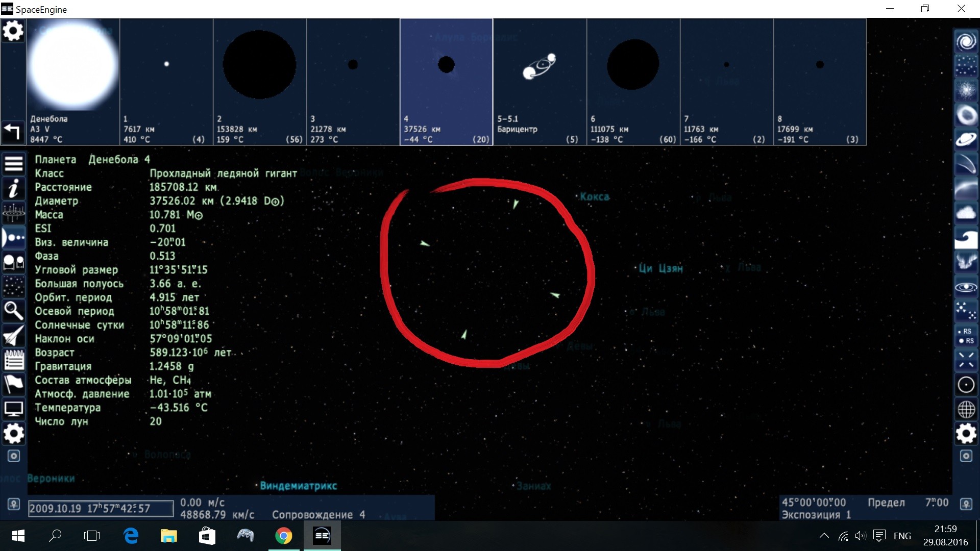980x551 pixels.
Task: Click the back arrow in system browser
Action: (12, 132)
